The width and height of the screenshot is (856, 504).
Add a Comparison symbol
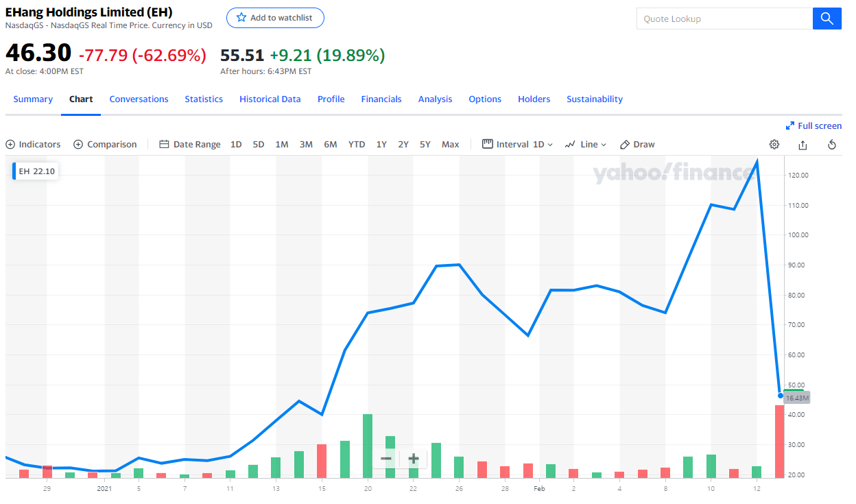(105, 144)
